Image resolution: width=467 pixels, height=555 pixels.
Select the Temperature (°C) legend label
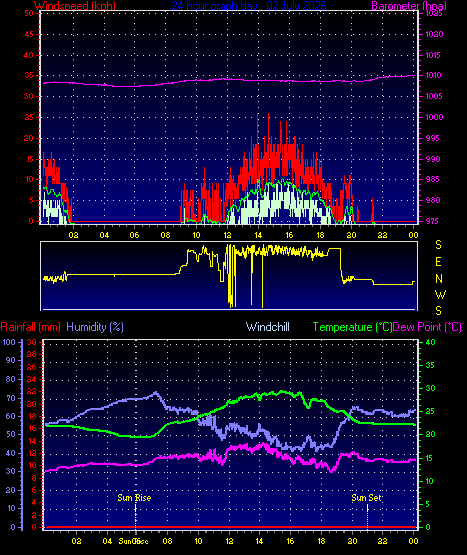[352, 327]
